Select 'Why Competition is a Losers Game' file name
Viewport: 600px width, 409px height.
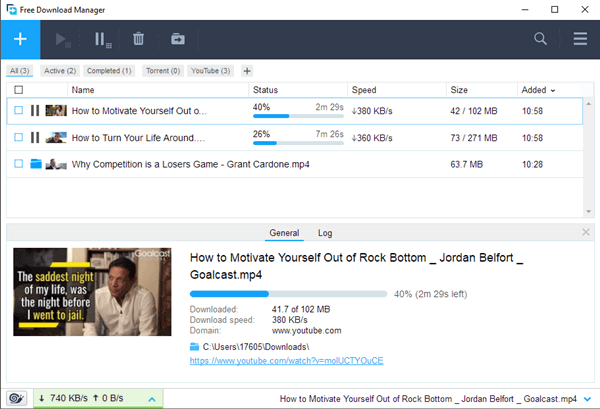coord(191,164)
